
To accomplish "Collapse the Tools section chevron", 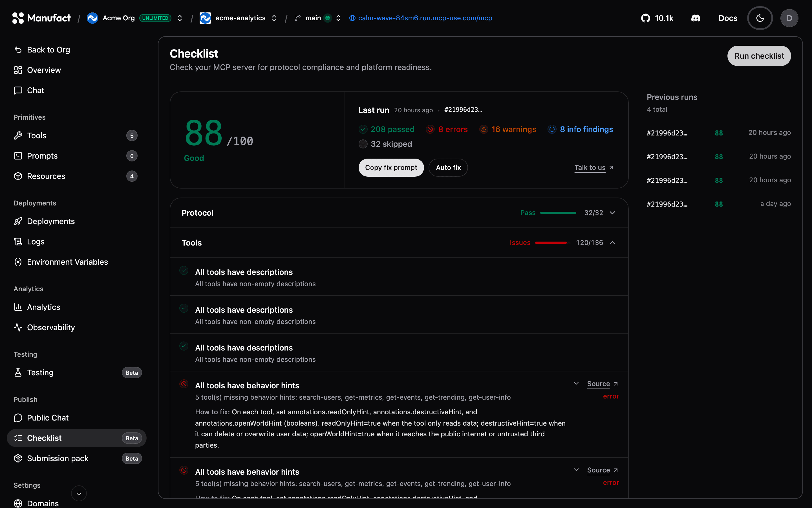I will 612,243.
